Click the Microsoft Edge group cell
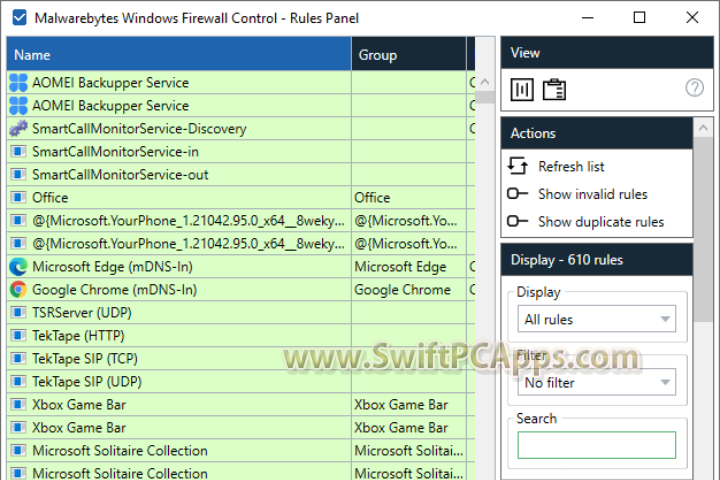720x480 pixels. tap(409, 267)
